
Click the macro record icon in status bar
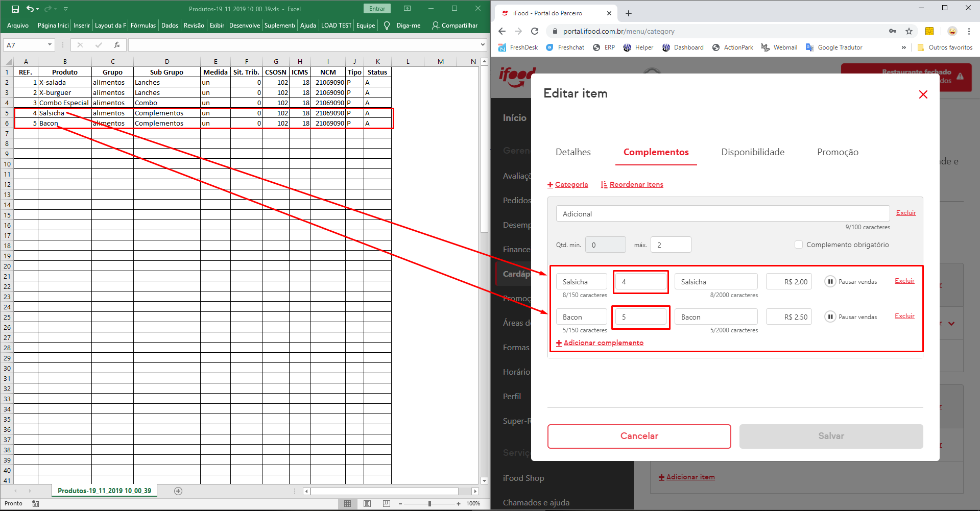coord(36,504)
